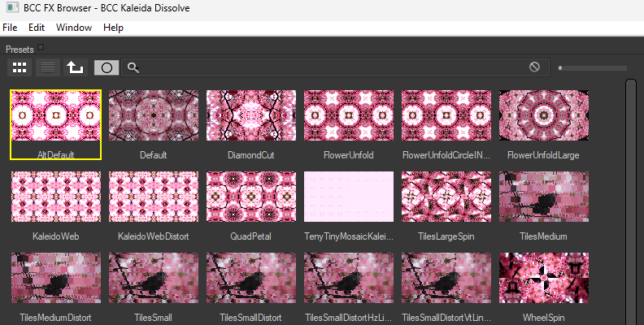644x325 pixels.
Task: Clear the search with the cancel icon
Action: coord(534,67)
